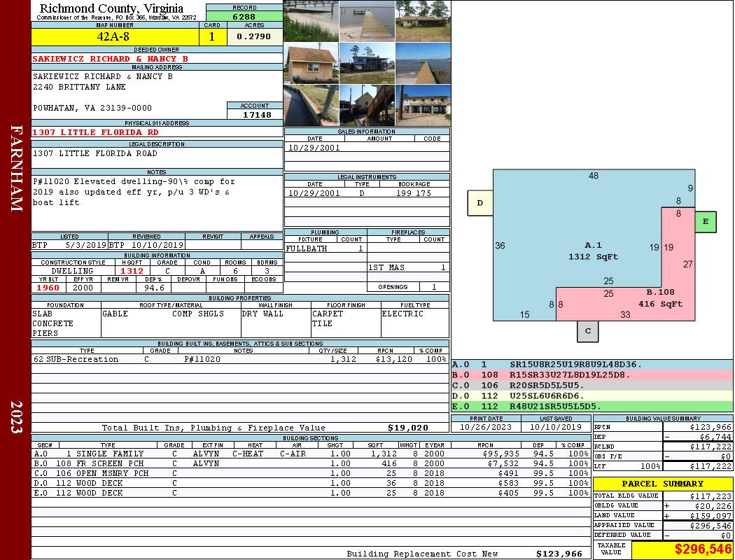Click the red owner name SAKIEWICZ RICHARD
The width and height of the screenshot is (735, 560).
111,59
